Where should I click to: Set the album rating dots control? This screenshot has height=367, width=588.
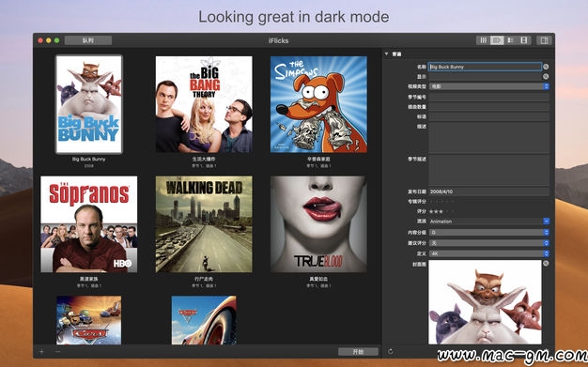pos(442,202)
